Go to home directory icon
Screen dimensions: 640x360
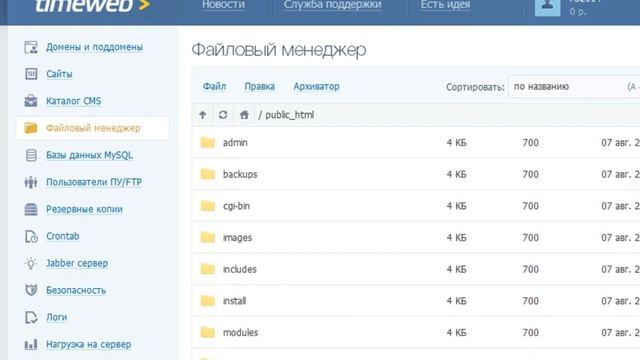point(244,115)
